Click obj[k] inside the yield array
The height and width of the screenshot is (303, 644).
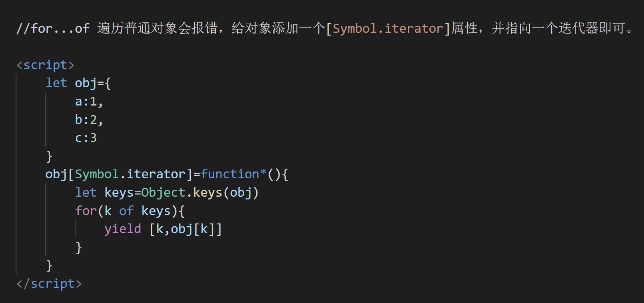coord(193,229)
